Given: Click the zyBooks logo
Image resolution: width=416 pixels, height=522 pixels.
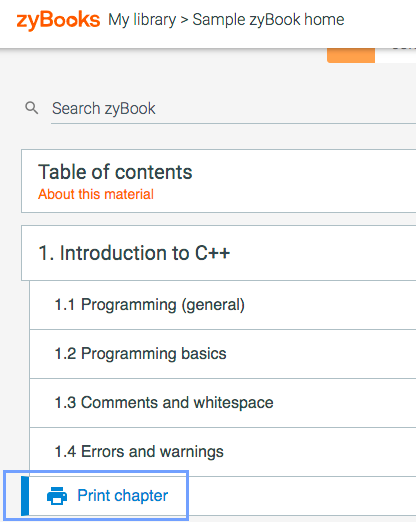Looking at the screenshot, I should [58, 20].
